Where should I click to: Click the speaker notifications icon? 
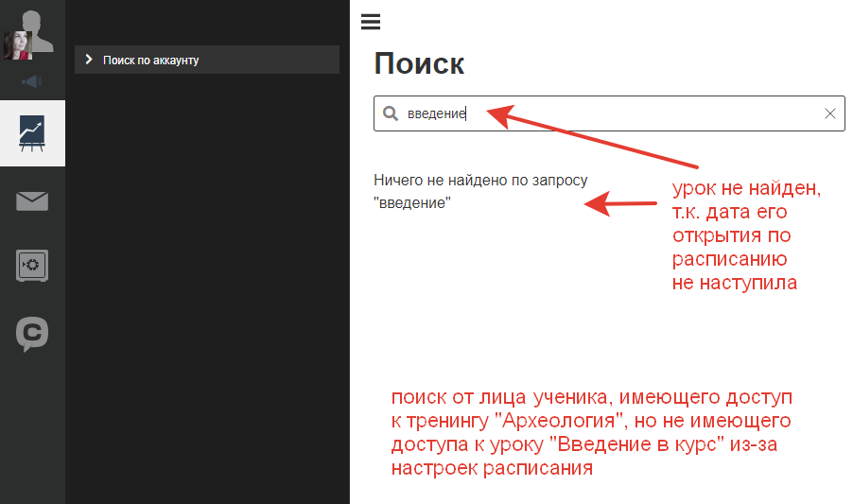[31, 81]
